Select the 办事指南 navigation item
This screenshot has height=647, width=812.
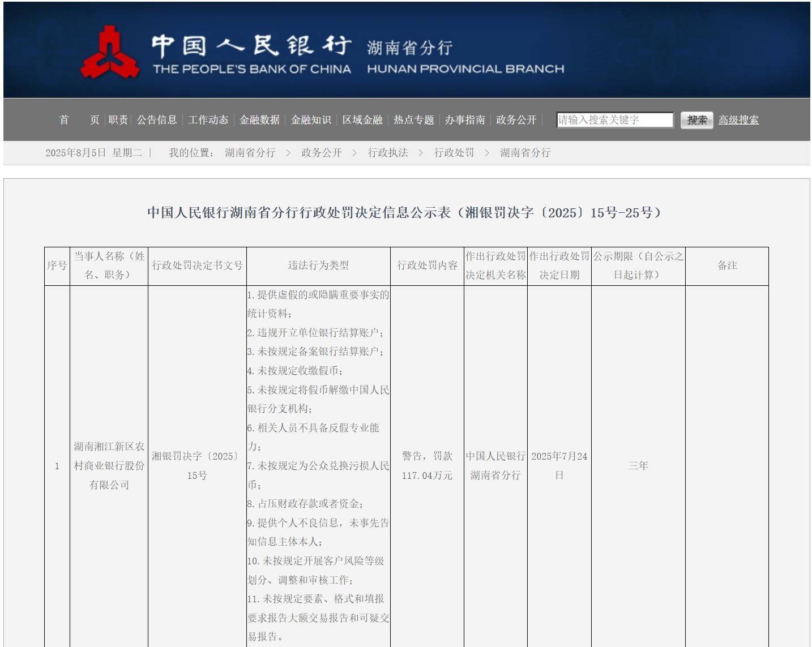click(465, 120)
